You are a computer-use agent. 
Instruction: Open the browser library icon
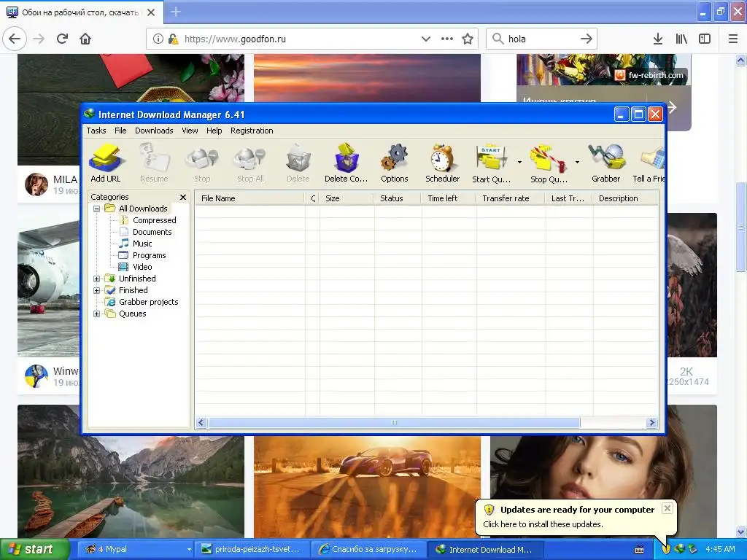(681, 39)
